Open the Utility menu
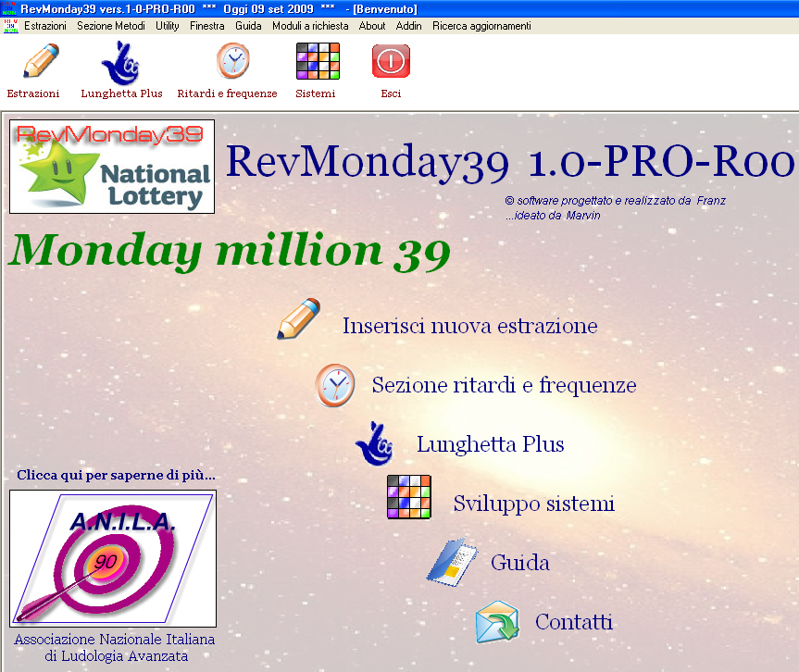This screenshot has height=672, width=799. 168,26
